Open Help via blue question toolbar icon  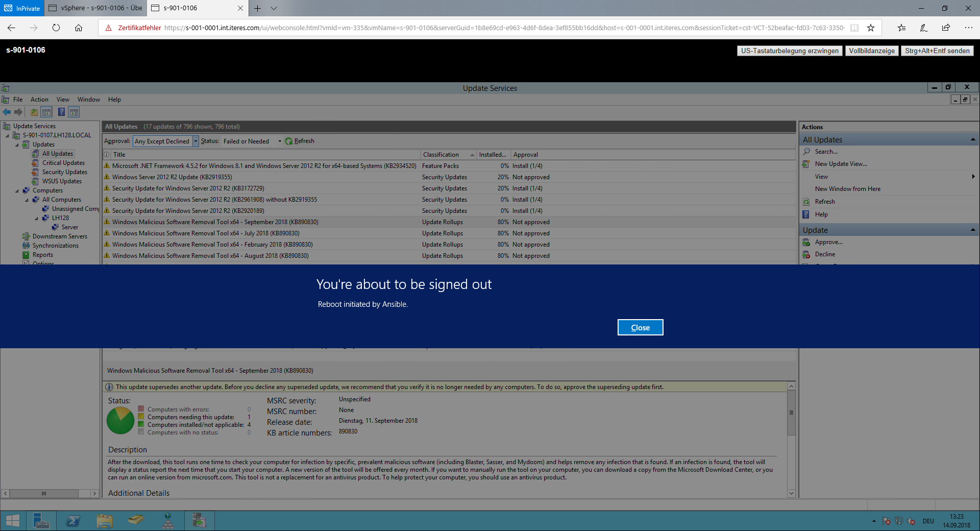click(61, 112)
